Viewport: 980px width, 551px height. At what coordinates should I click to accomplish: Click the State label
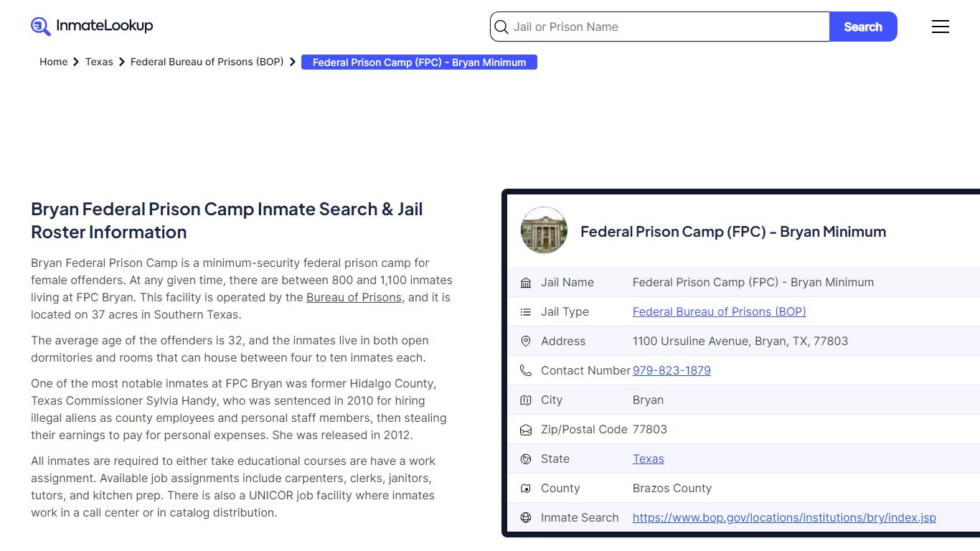(x=555, y=458)
